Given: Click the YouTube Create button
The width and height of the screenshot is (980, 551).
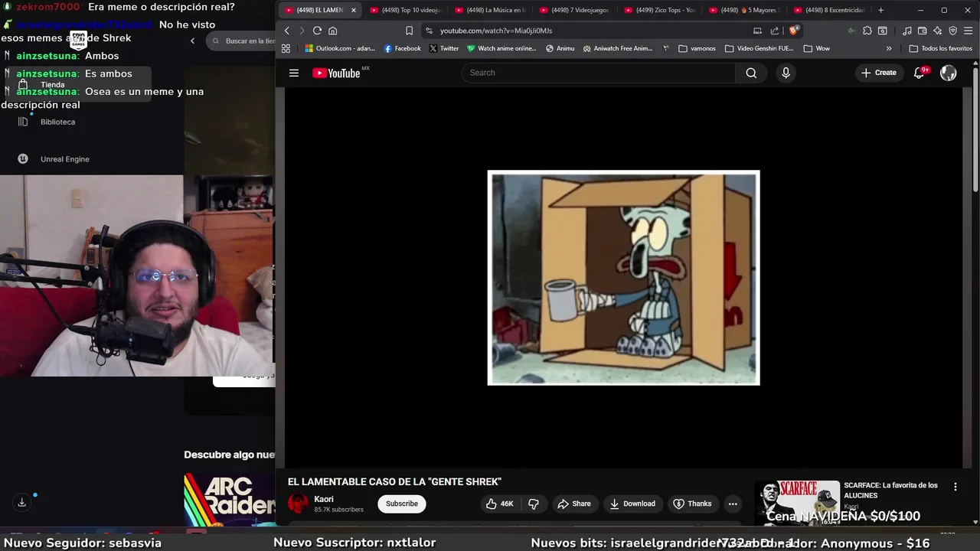Looking at the screenshot, I should 878,73.
